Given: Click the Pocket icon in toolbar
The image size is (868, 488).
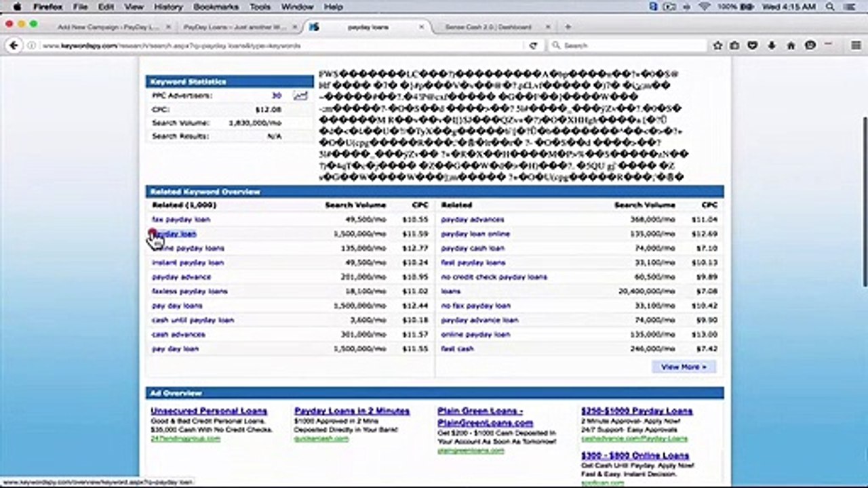Looking at the screenshot, I should click(x=753, y=45).
